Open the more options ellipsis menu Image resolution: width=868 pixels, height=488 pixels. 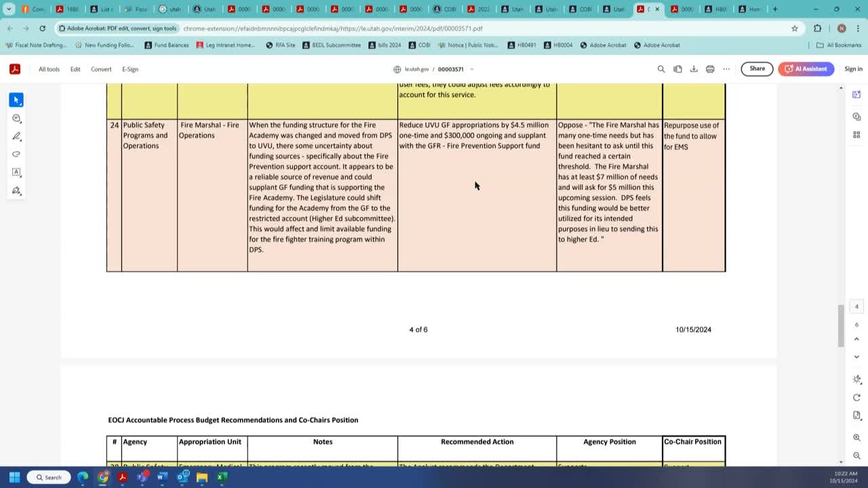pyautogui.click(x=726, y=69)
